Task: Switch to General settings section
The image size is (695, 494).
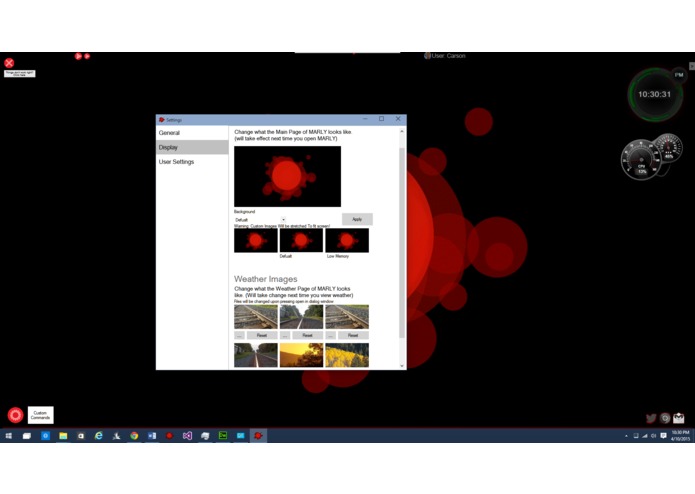Action: pos(192,133)
